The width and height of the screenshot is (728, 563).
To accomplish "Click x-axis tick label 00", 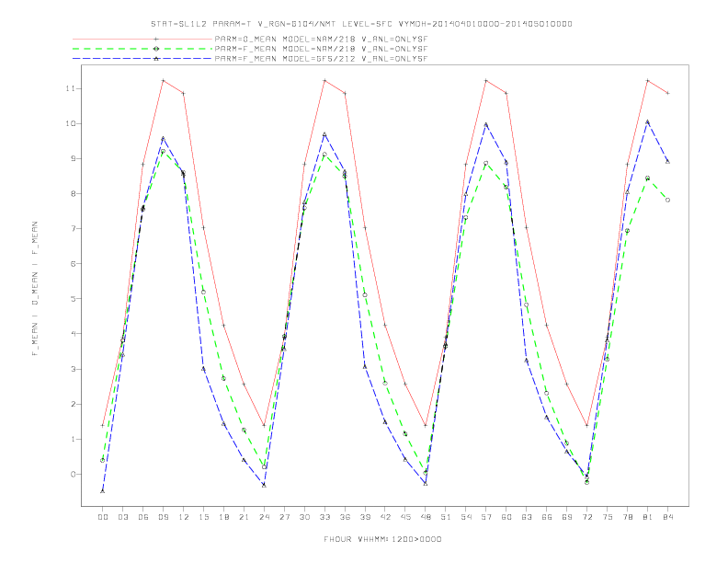I will (x=103, y=517).
